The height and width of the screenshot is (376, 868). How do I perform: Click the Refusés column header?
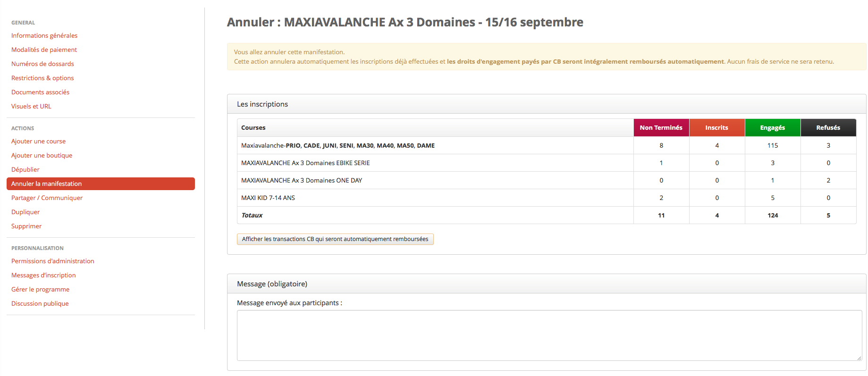pyautogui.click(x=828, y=128)
